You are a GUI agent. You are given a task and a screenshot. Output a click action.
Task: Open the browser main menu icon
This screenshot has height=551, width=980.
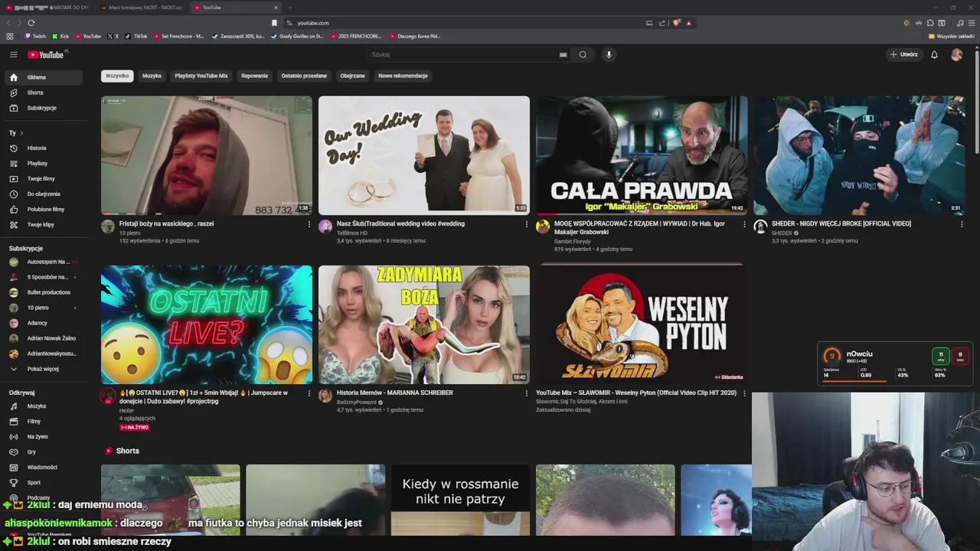pos(971,23)
